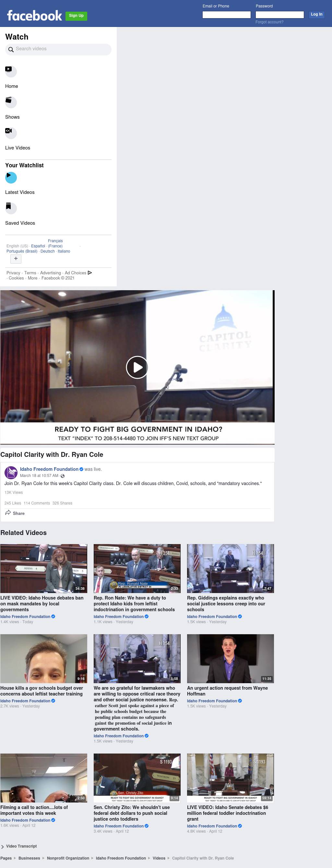Play the Capitol Clarity video
This screenshot has width=332, height=868.
click(137, 367)
